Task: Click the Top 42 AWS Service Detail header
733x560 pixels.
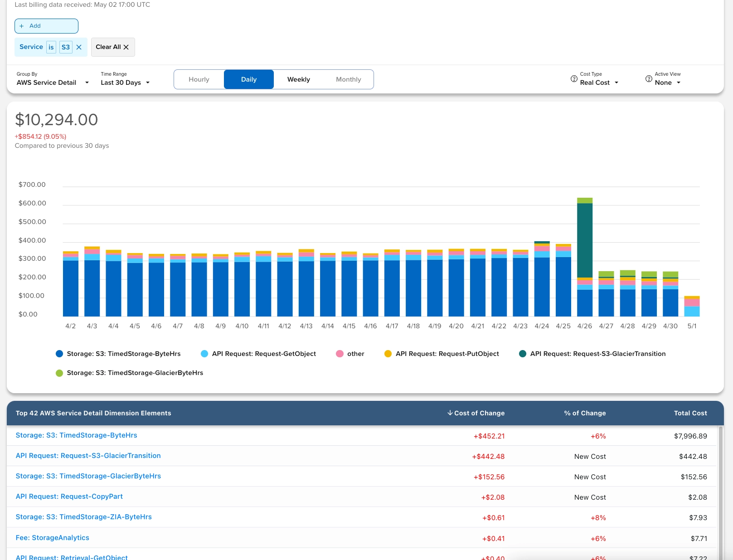Action: click(x=93, y=413)
